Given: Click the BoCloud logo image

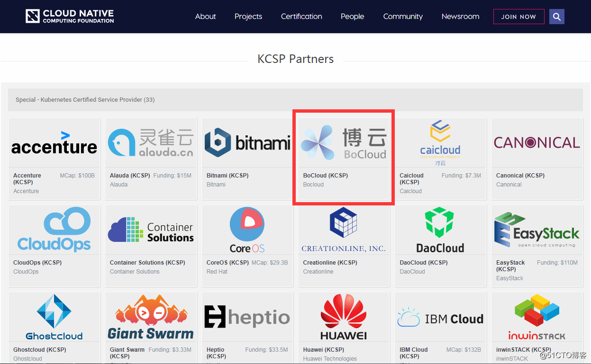Looking at the screenshot, I should point(344,142).
